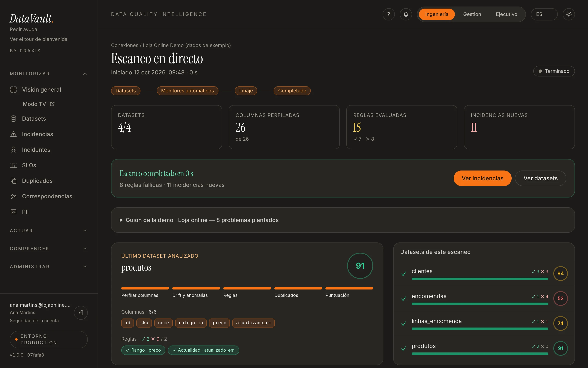Open the help question mark icon
The height and width of the screenshot is (368, 588).
389,14
